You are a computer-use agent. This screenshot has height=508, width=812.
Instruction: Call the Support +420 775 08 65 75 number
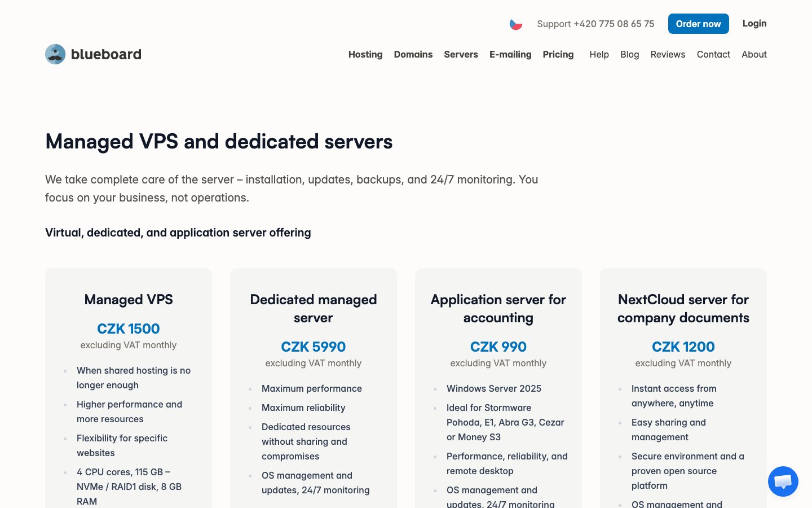tap(595, 24)
